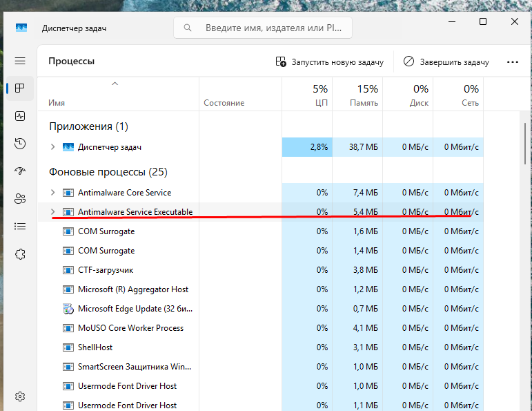Sort by the Диск column header
The width and height of the screenshot is (532, 411).
(408, 95)
